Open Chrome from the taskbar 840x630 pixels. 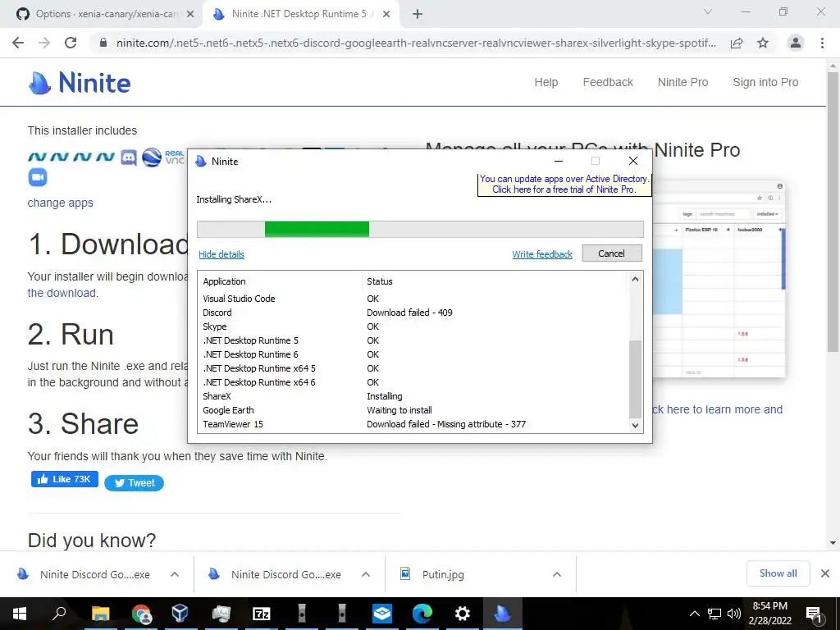pos(141,614)
